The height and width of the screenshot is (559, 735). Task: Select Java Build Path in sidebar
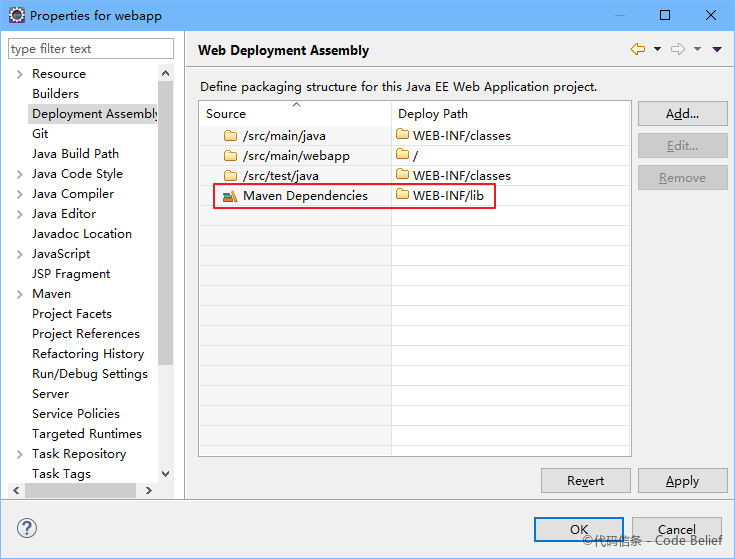pyautogui.click(x=75, y=154)
